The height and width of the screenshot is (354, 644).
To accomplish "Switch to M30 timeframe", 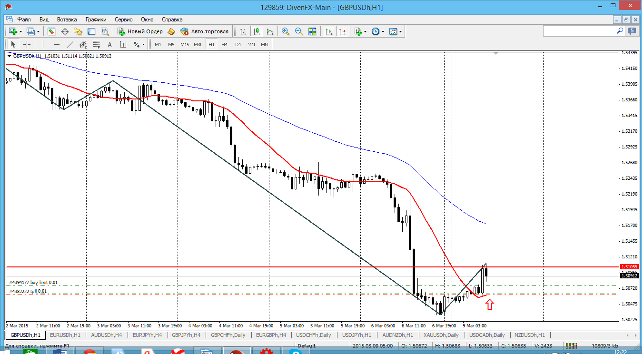I will pyautogui.click(x=198, y=44).
